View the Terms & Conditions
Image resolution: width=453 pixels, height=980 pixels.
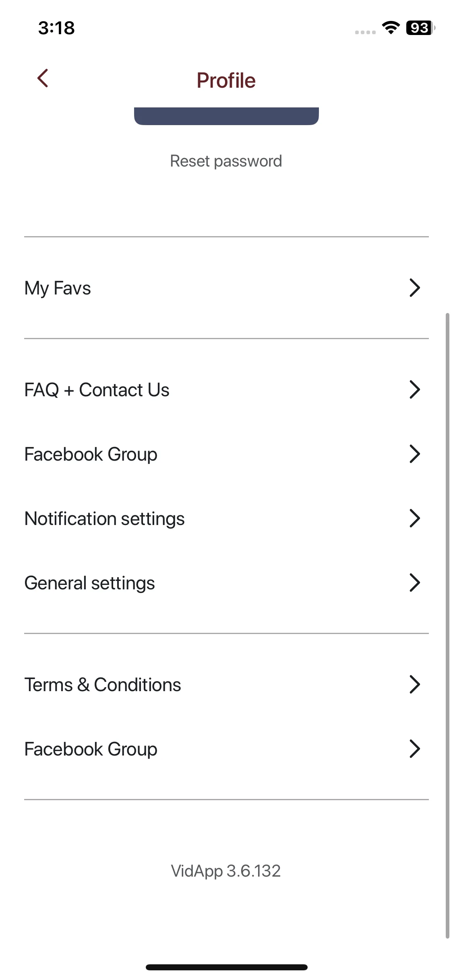103,685
